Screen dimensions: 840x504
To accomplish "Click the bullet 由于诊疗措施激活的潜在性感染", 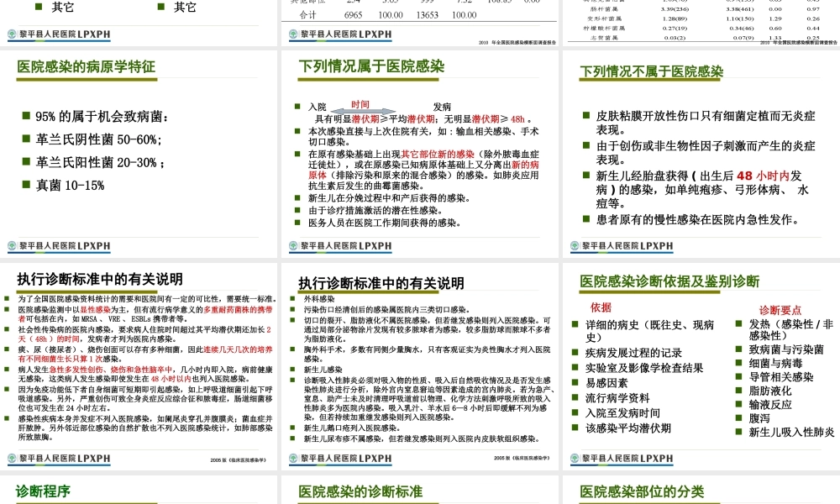I will point(375,211).
